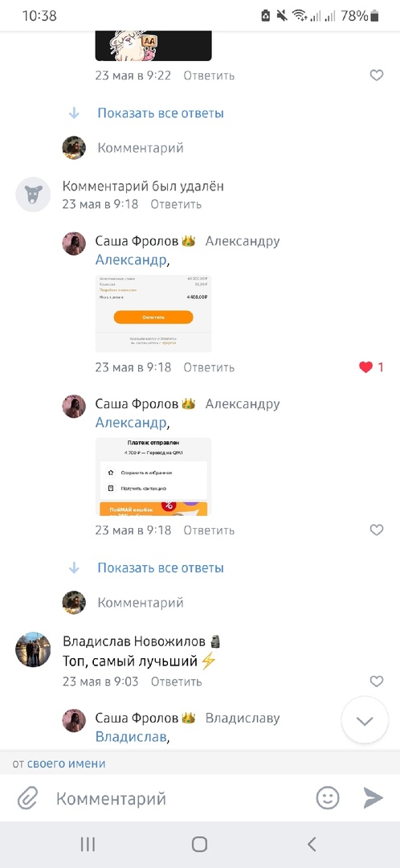Change author via своего имени selector
The height and width of the screenshot is (868, 400).
tap(67, 764)
